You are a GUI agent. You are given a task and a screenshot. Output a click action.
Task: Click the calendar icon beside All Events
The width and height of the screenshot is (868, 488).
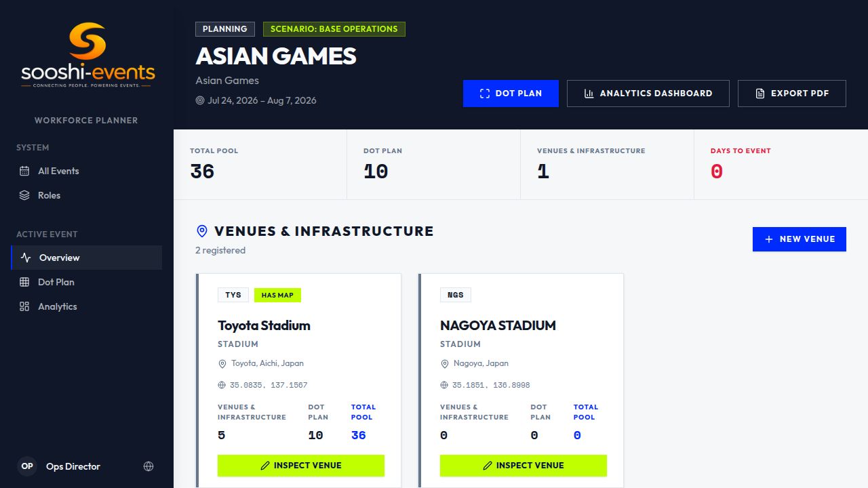[x=24, y=171]
